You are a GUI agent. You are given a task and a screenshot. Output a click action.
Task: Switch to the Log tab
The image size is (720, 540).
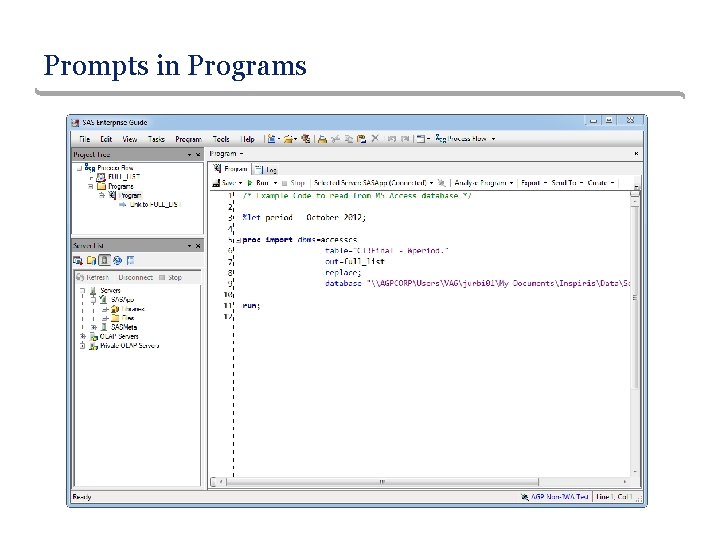point(266,169)
